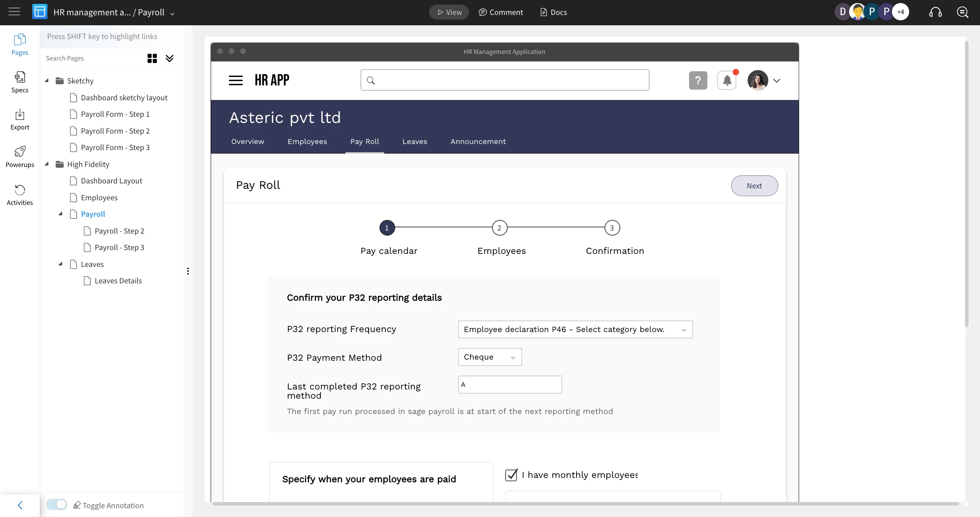980x517 pixels.
Task: Toggle the Annotation switch
Action: 57,505
